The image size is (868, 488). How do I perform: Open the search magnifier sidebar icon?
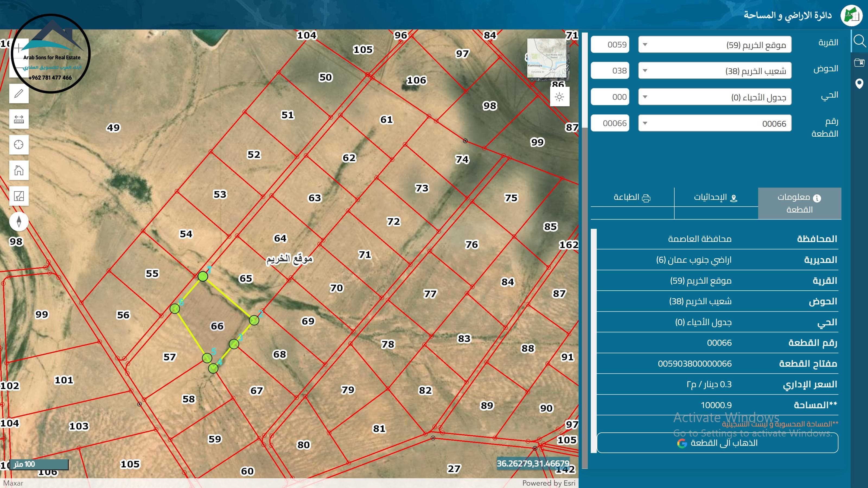859,41
